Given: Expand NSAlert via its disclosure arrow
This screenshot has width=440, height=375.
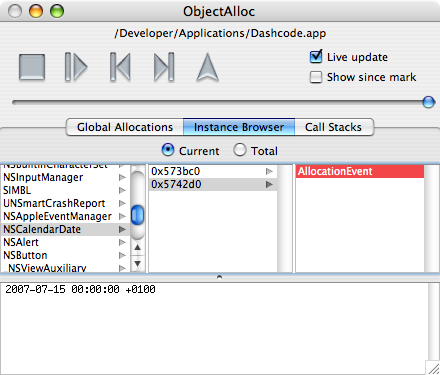Looking at the screenshot, I should point(122,242).
